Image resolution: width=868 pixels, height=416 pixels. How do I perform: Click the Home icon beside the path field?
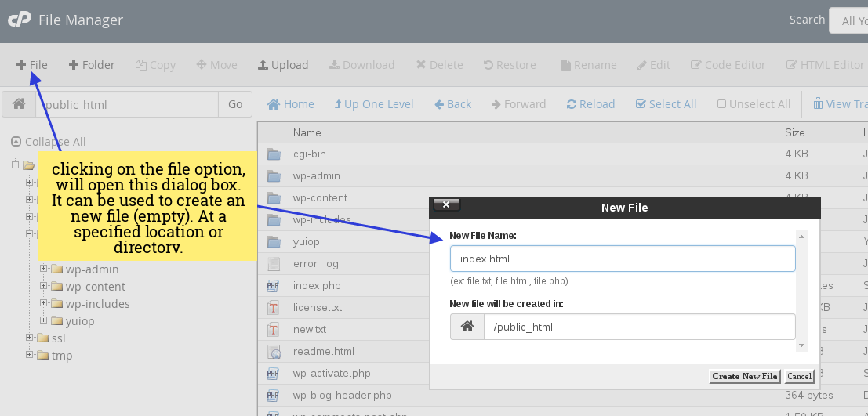[x=19, y=104]
